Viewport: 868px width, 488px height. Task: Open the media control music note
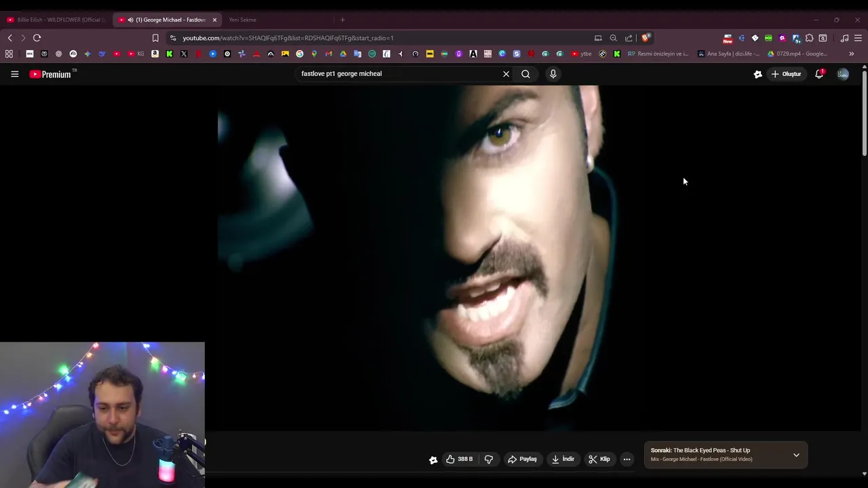pyautogui.click(x=844, y=38)
